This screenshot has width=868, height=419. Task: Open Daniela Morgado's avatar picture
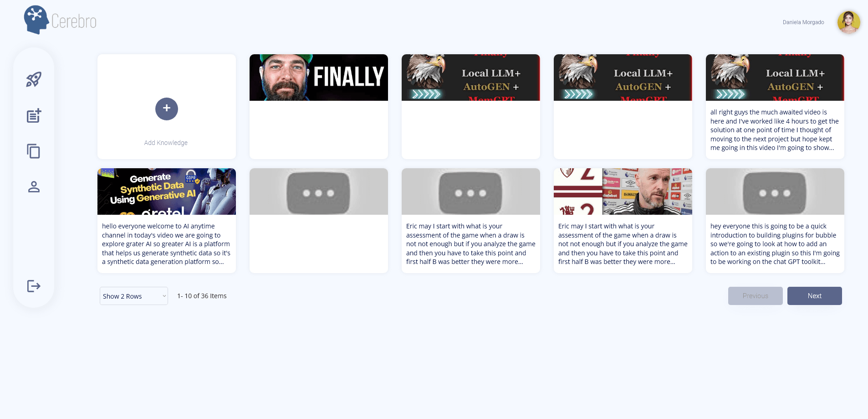[x=848, y=22]
